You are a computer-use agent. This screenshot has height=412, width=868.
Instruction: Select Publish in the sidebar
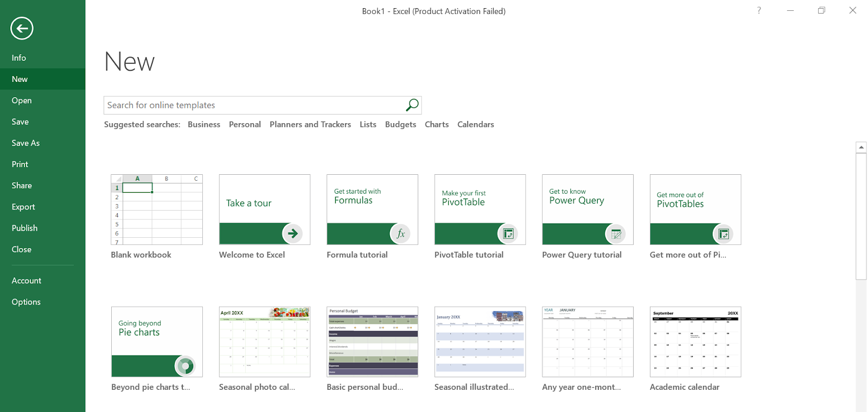point(42,228)
